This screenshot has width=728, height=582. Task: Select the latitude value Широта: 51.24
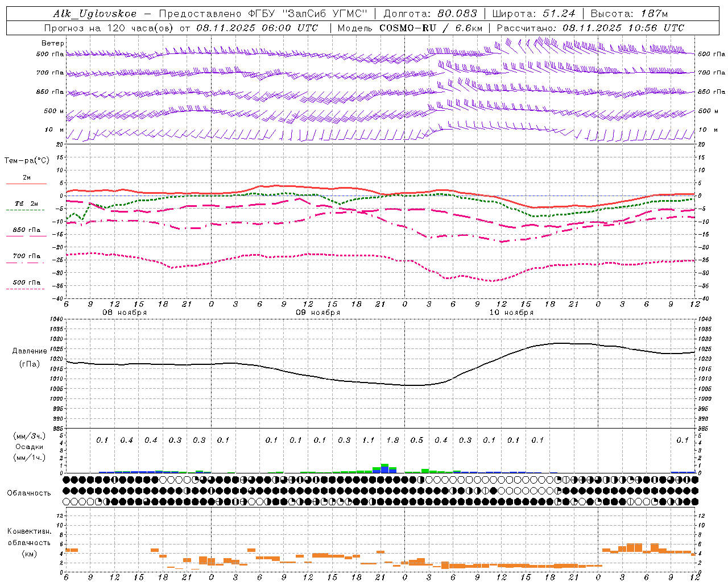tap(534, 14)
